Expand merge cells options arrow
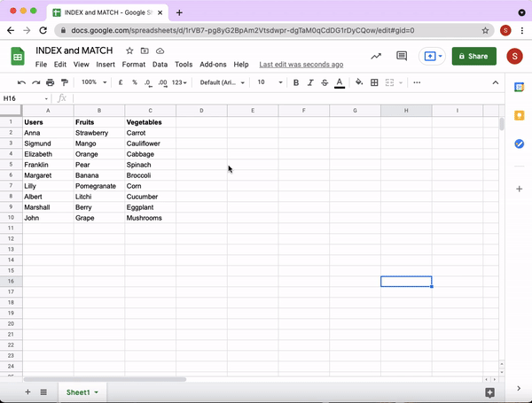Image resolution: width=532 pixels, height=403 pixels. point(401,82)
